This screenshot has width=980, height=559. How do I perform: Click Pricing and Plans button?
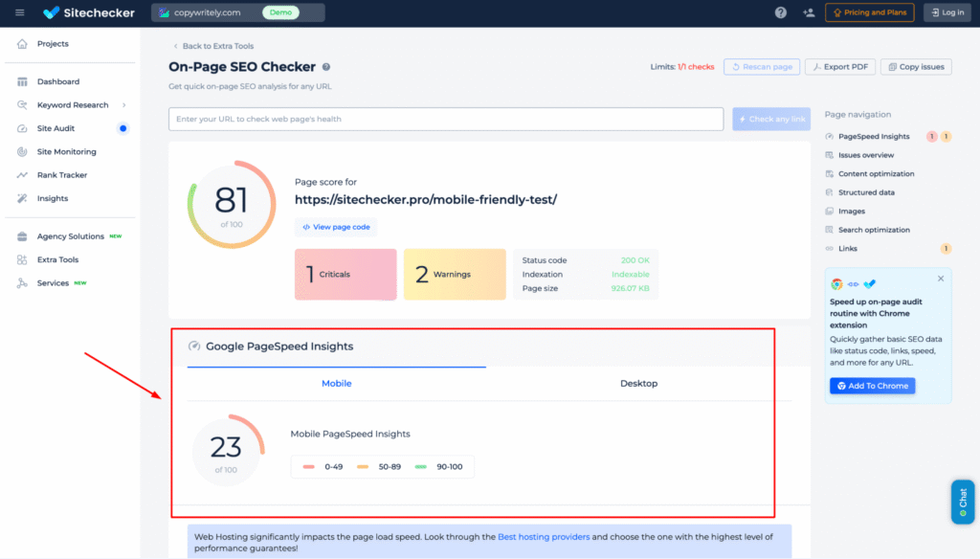[x=869, y=12]
